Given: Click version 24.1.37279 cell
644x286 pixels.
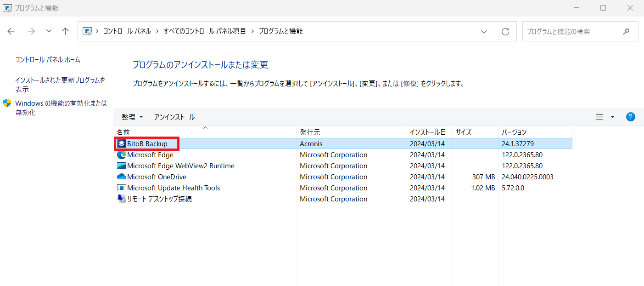Looking at the screenshot, I should [x=518, y=144].
